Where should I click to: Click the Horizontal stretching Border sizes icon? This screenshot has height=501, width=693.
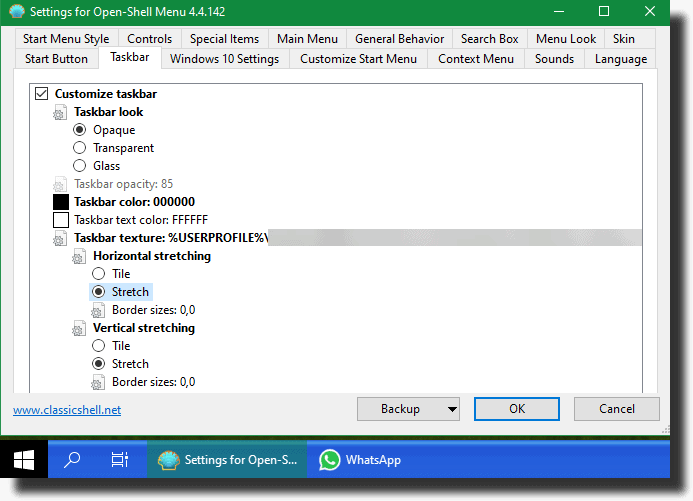(98, 310)
